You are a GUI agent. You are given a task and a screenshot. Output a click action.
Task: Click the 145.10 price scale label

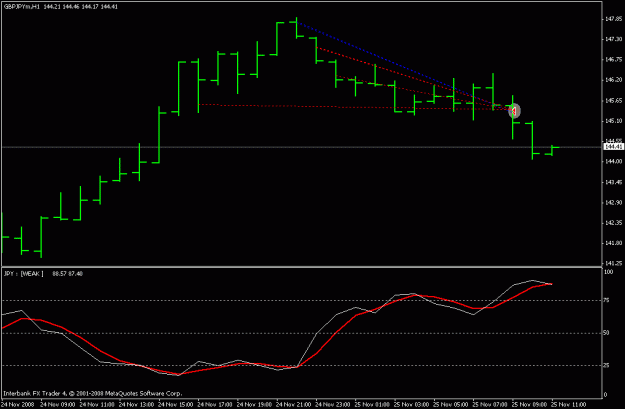pyautogui.click(x=614, y=121)
